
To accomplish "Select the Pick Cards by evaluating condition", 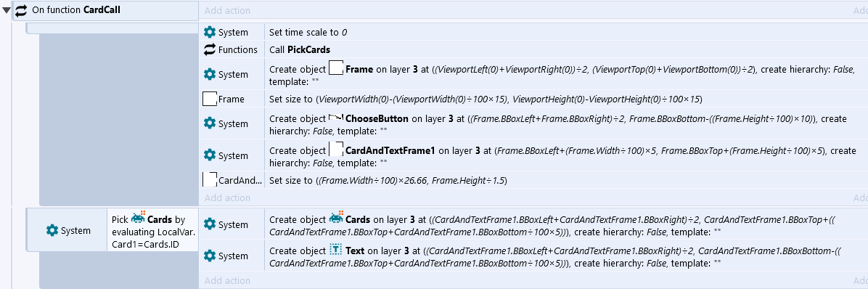I will (x=152, y=229).
